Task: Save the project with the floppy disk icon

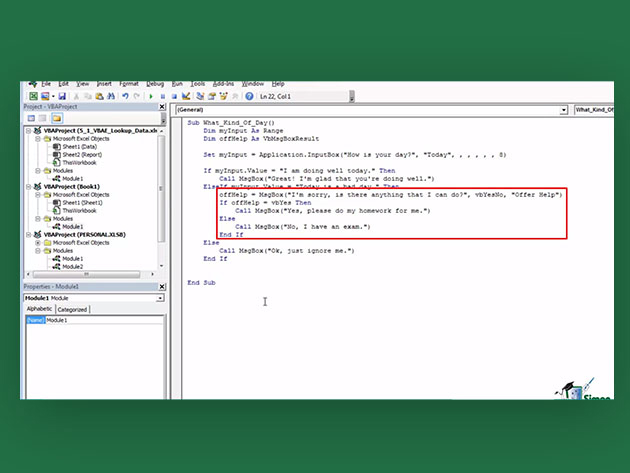Action: [62, 96]
